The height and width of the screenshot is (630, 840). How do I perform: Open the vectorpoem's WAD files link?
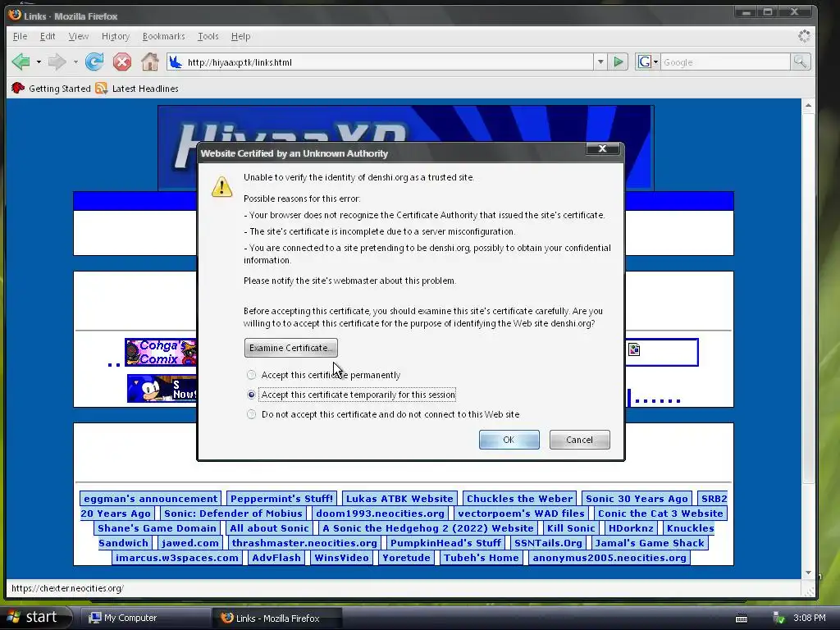pos(521,514)
